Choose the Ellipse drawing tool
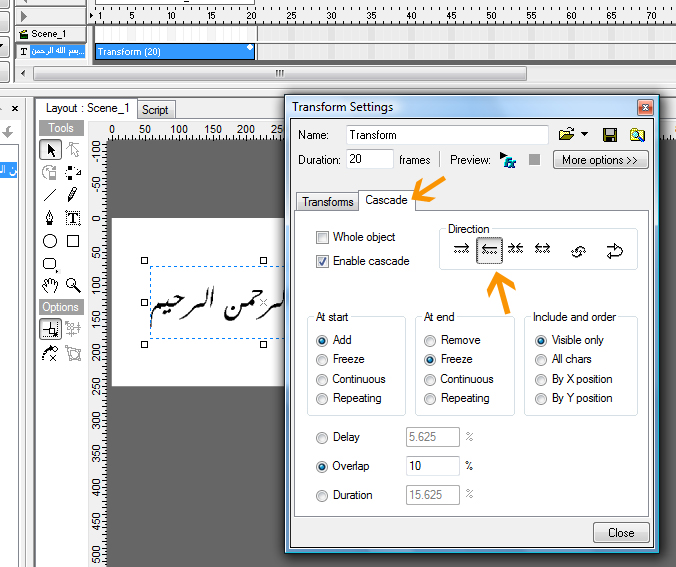The image size is (676, 567). [50, 241]
